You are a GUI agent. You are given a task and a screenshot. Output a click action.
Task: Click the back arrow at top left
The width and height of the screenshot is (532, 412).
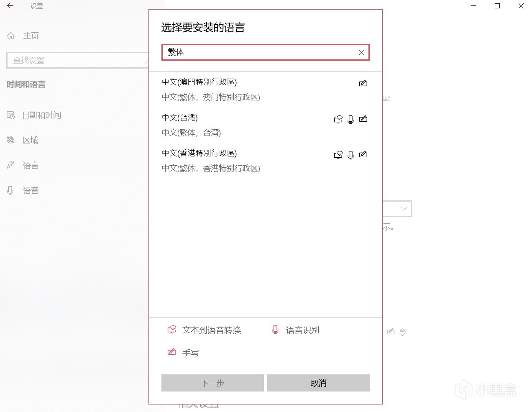(x=10, y=6)
